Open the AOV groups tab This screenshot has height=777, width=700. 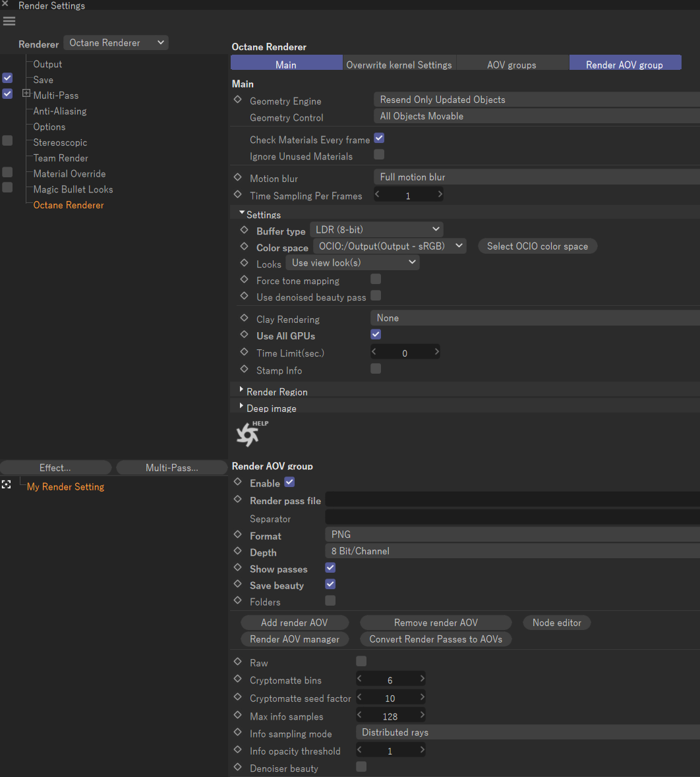pos(512,63)
